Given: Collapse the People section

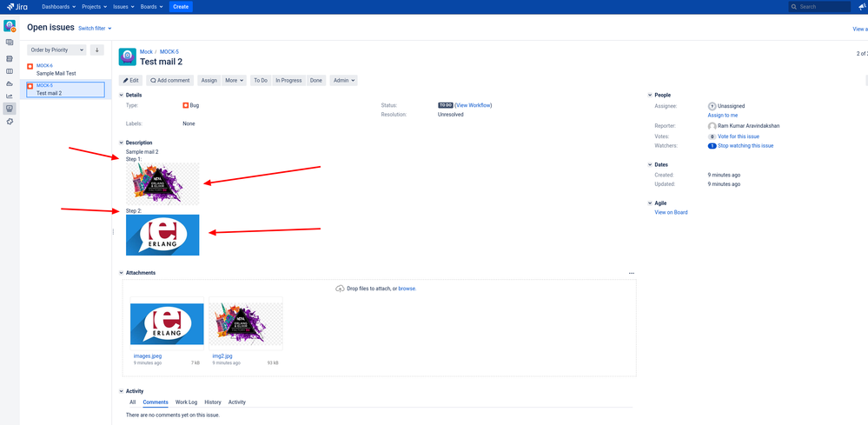Looking at the screenshot, I should [x=650, y=96].
